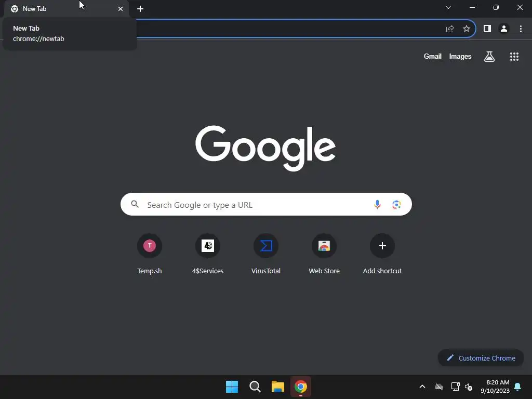This screenshot has height=399, width=532.
Task: Focus the Search Google or type a URL box
Action: tap(266, 204)
